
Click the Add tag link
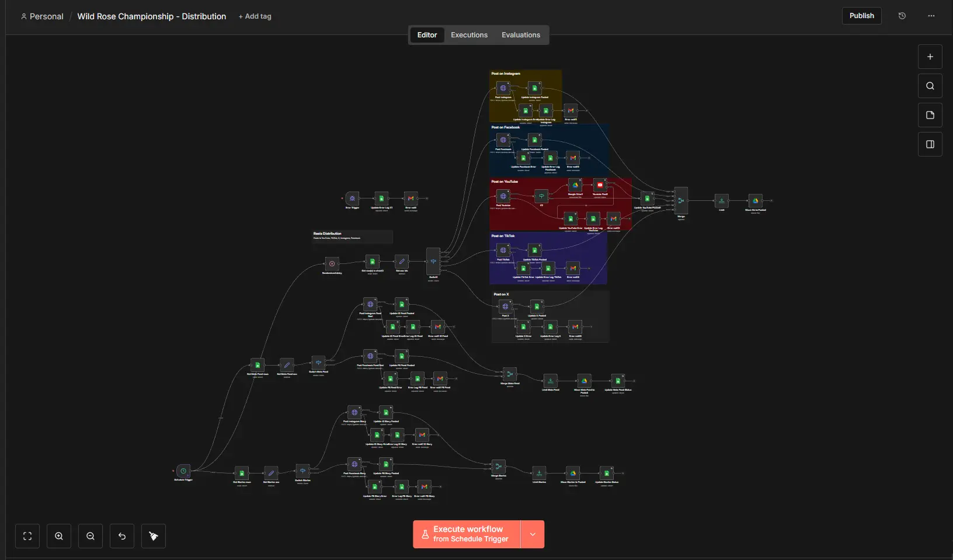coord(255,16)
